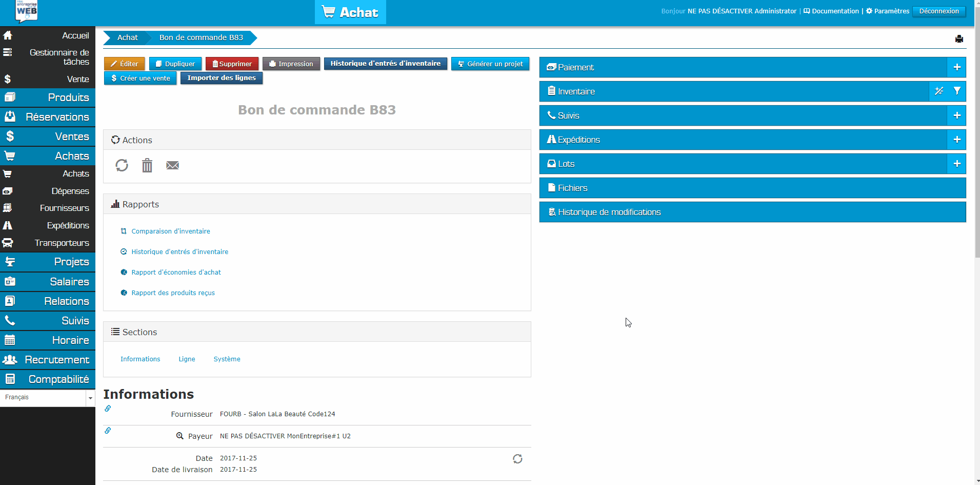The height and width of the screenshot is (485, 980).
Task: Expand the Fichiers panel
Action: point(752,188)
